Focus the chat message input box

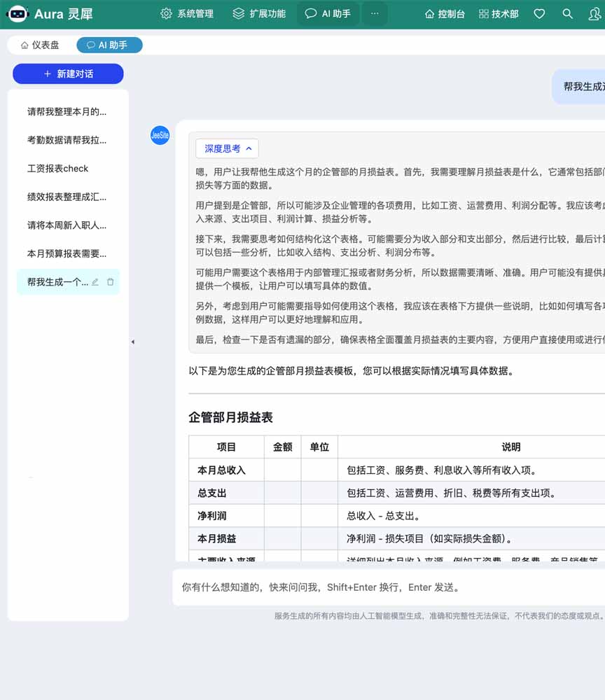click(x=389, y=587)
